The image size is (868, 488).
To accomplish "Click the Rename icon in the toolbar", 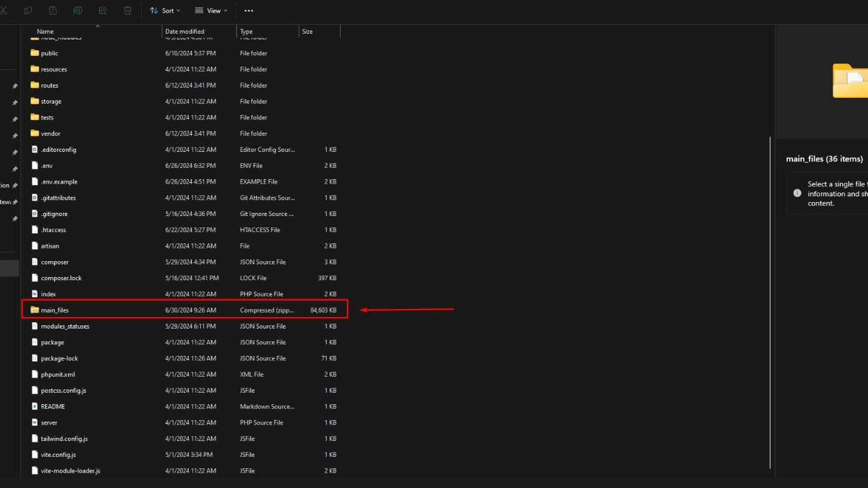I will pyautogui.click(x=78, y=11).
